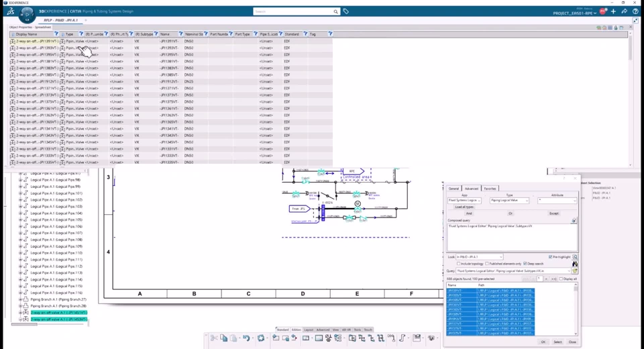
Task: Open the tag icon beside search
Action: tap(346, 11)
